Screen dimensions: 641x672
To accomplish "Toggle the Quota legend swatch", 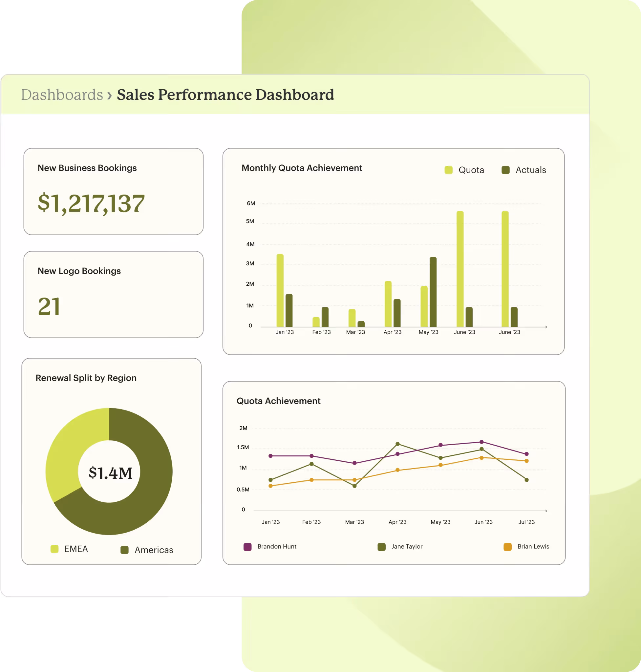I will [448, 170].
